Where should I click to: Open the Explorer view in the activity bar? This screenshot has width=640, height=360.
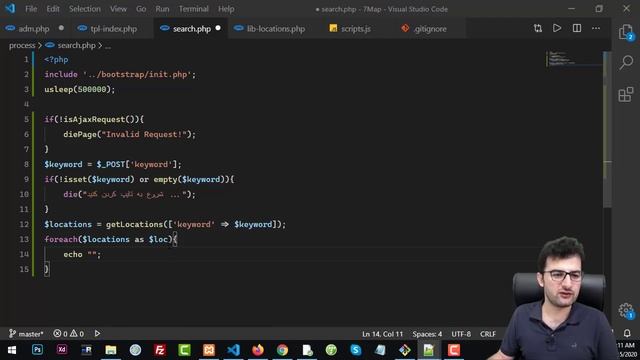(626, 32)
